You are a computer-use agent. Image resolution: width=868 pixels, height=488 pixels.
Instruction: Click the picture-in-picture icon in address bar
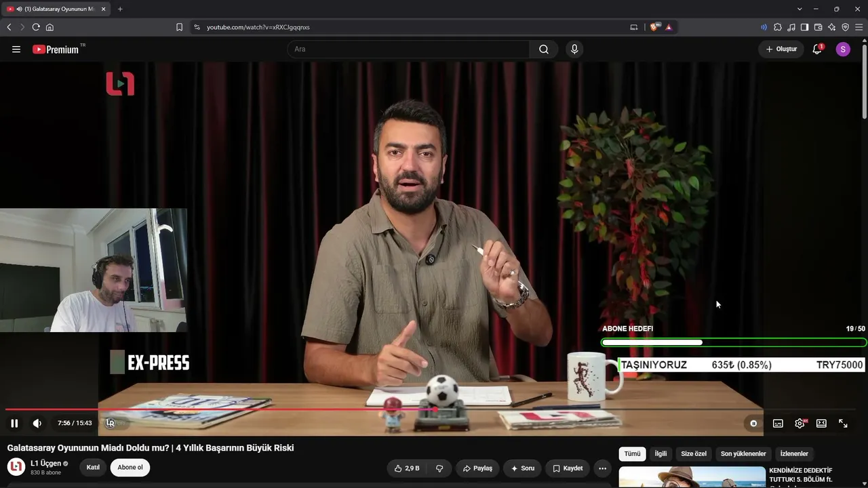[634, 27]
